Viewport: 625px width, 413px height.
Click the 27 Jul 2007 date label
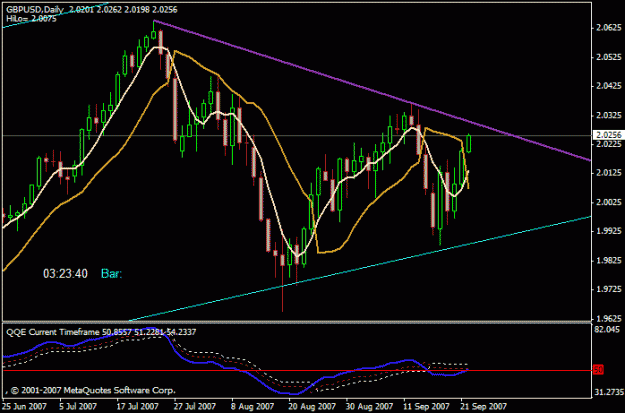click(195, 407)
